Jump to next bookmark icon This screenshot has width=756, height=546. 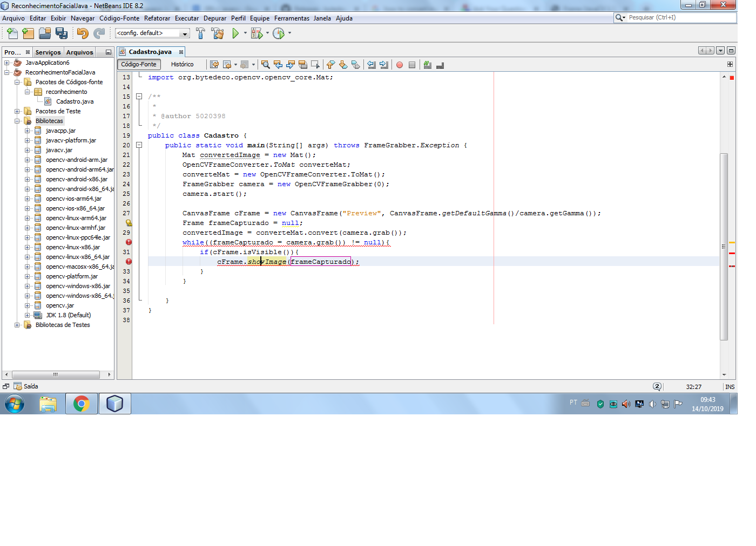(343, 65)
